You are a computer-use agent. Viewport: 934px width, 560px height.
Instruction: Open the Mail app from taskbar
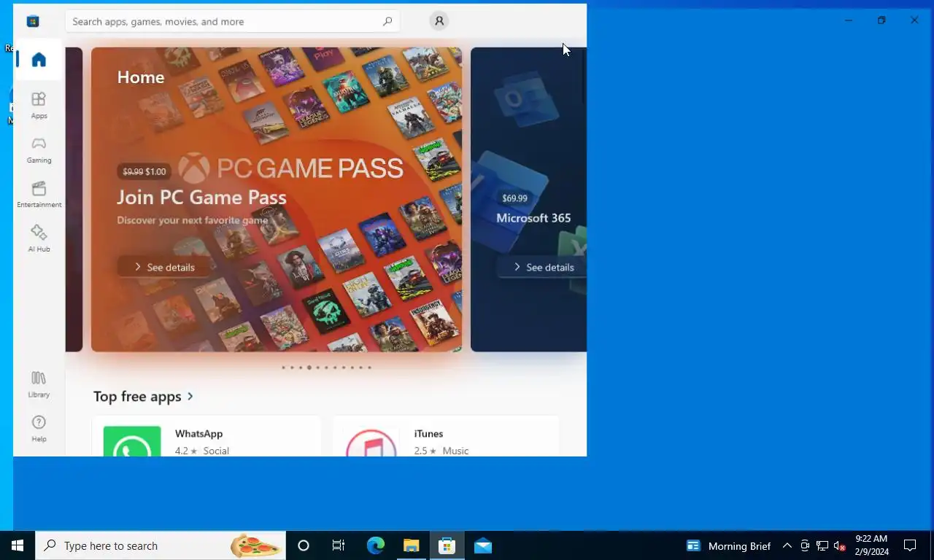point(482,545)
